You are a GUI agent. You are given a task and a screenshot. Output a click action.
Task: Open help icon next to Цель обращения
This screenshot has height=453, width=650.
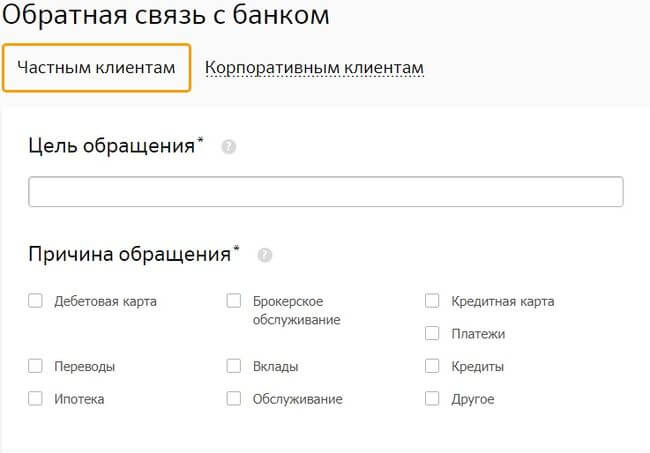click(x=229, y=147)
